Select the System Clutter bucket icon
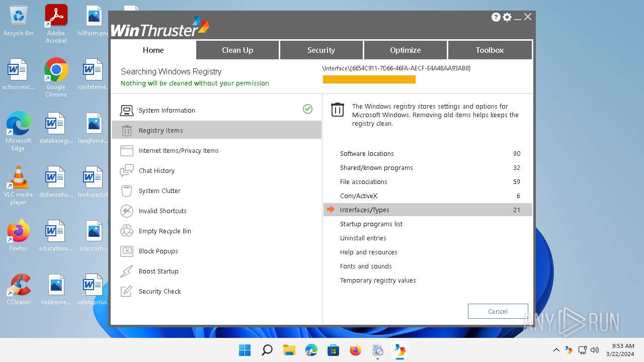 (127, 191)
